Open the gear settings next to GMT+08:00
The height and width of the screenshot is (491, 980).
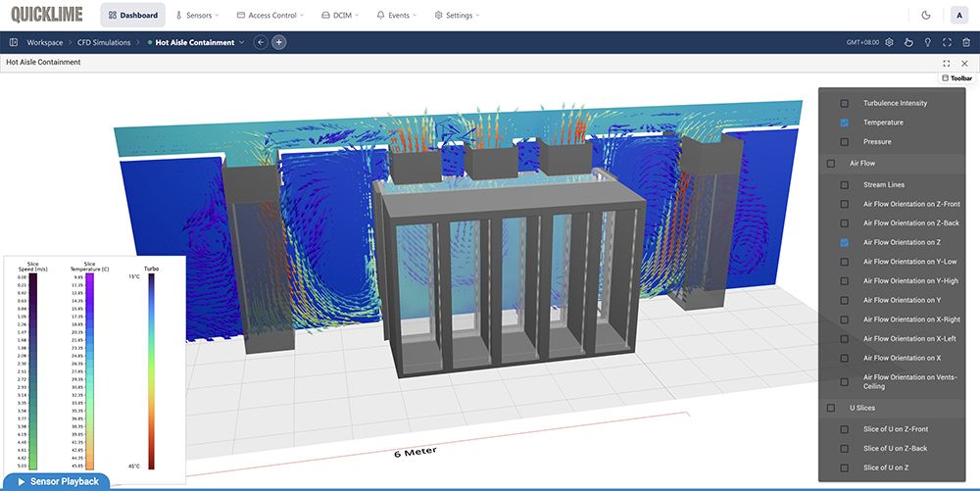pos(889,43)
